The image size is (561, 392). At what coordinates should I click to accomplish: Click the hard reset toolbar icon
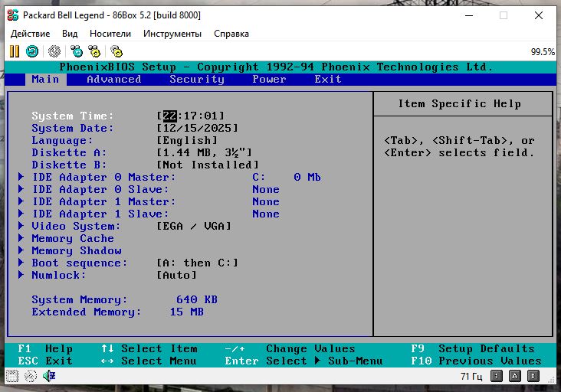point(32,52)
